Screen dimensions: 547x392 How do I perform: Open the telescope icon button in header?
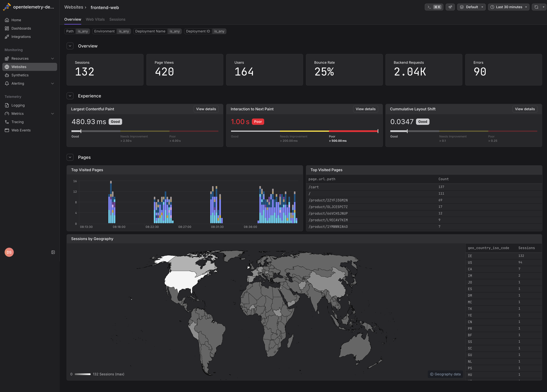tap(450, 7)
